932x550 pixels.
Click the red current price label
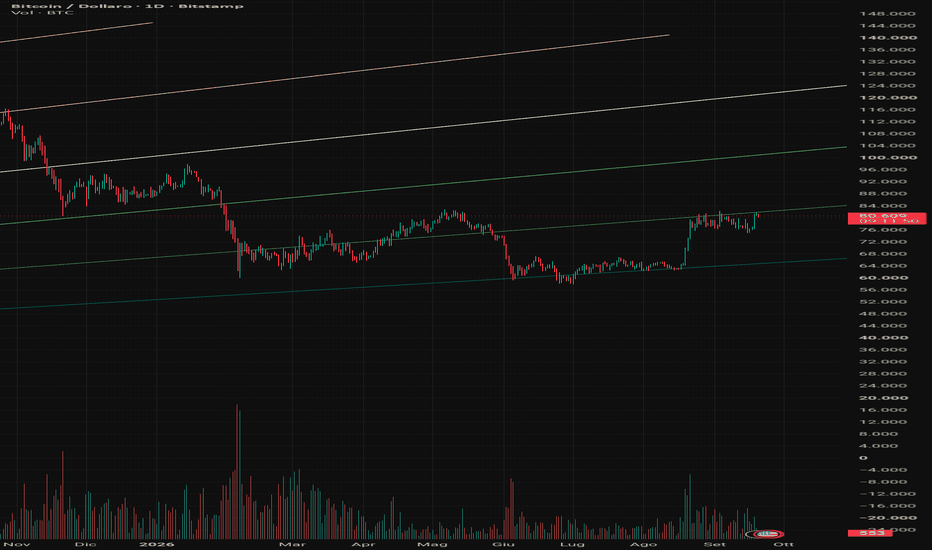(x=887, y=218)
